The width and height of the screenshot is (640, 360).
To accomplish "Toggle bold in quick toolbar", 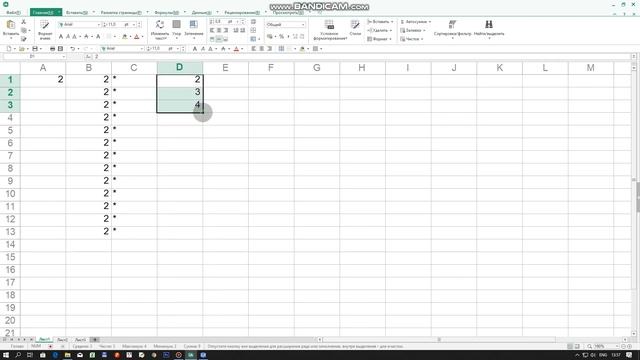I will click(195, 49).
